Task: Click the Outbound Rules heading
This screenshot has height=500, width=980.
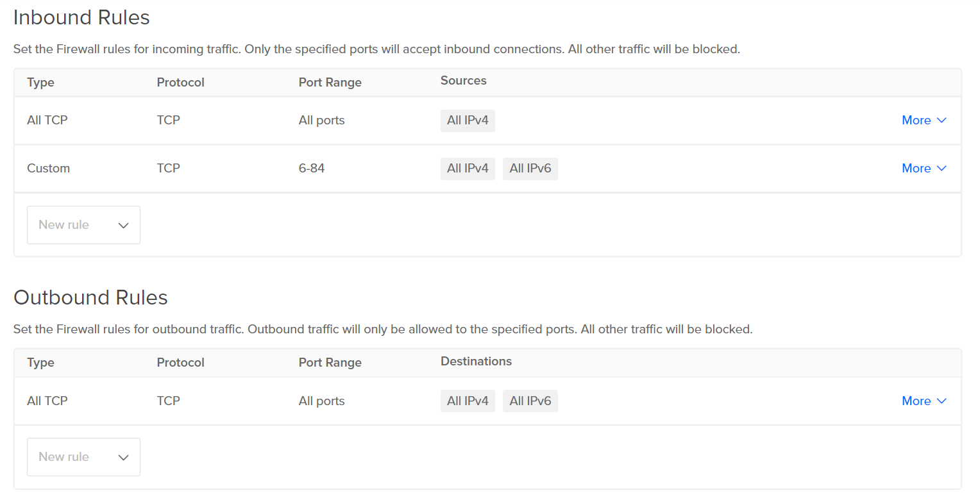Action: (90, 298)
